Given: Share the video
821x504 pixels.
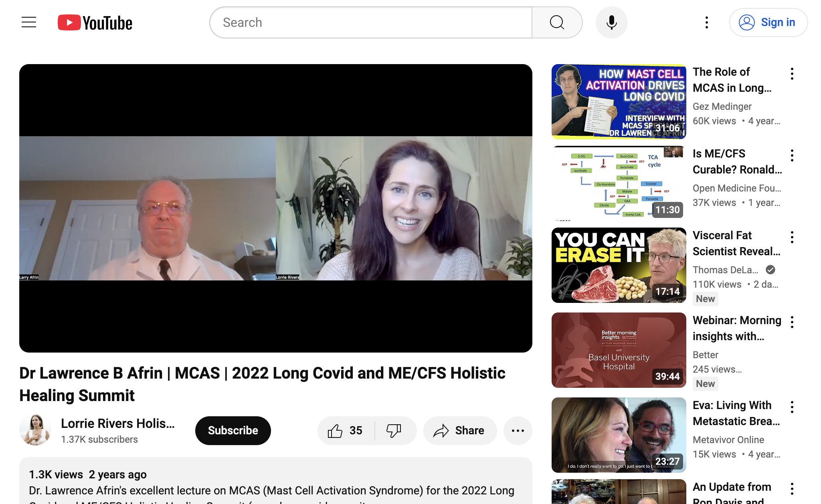Looking at the screenshot, I should pyautogui.click(x=460, y=431).
